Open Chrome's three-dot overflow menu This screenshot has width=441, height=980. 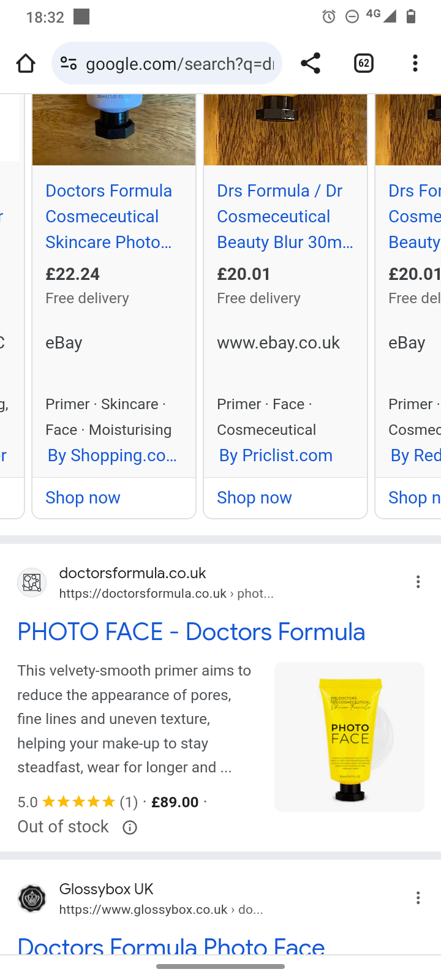(415, 63)
